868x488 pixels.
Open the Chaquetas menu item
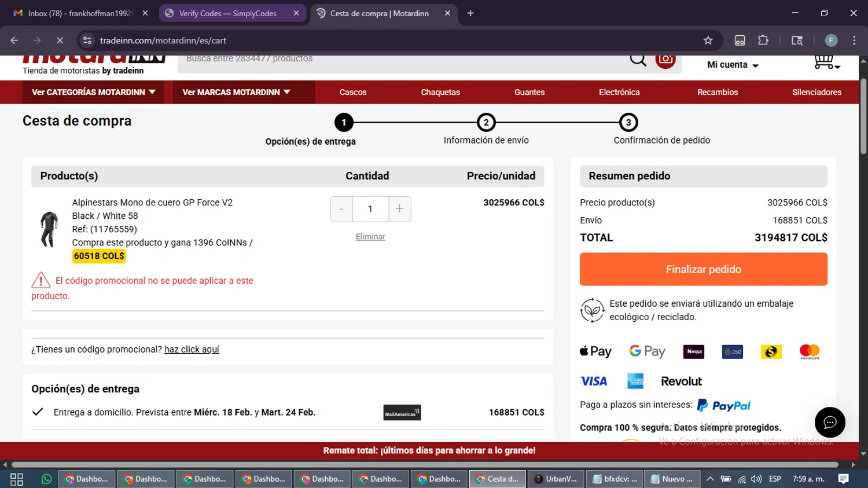coord(440,92)
